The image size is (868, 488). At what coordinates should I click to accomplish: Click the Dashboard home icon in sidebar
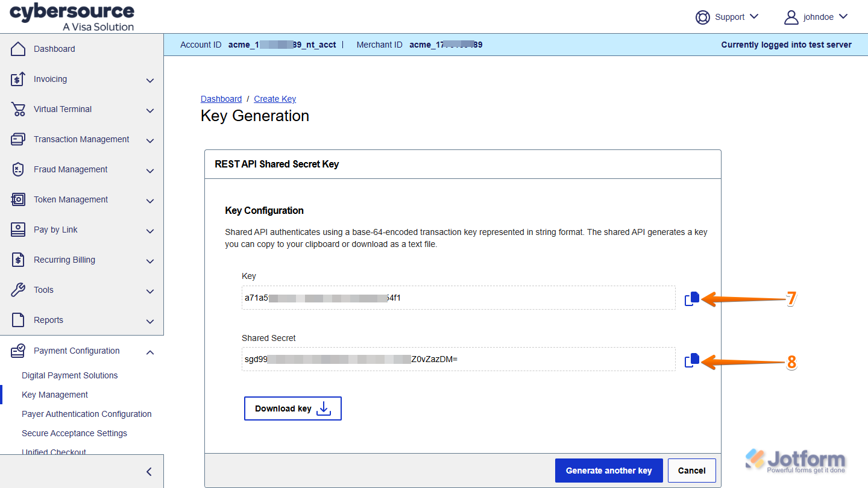pos(18,49)
